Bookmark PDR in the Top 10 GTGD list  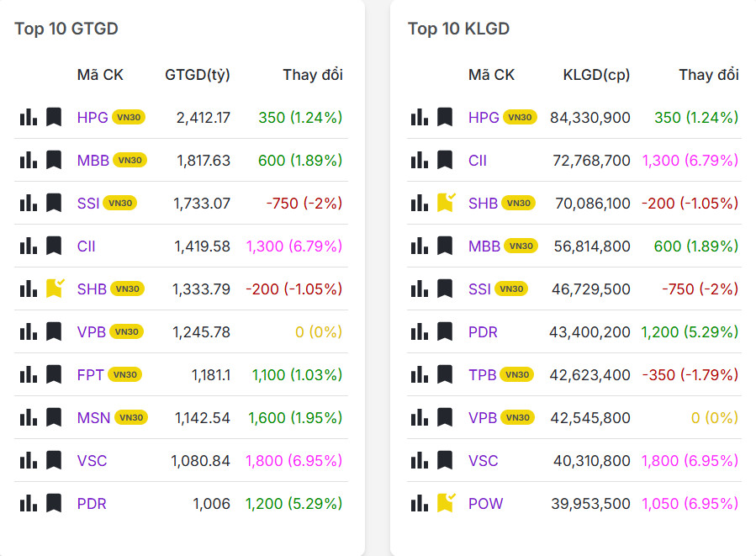[54, 504]
